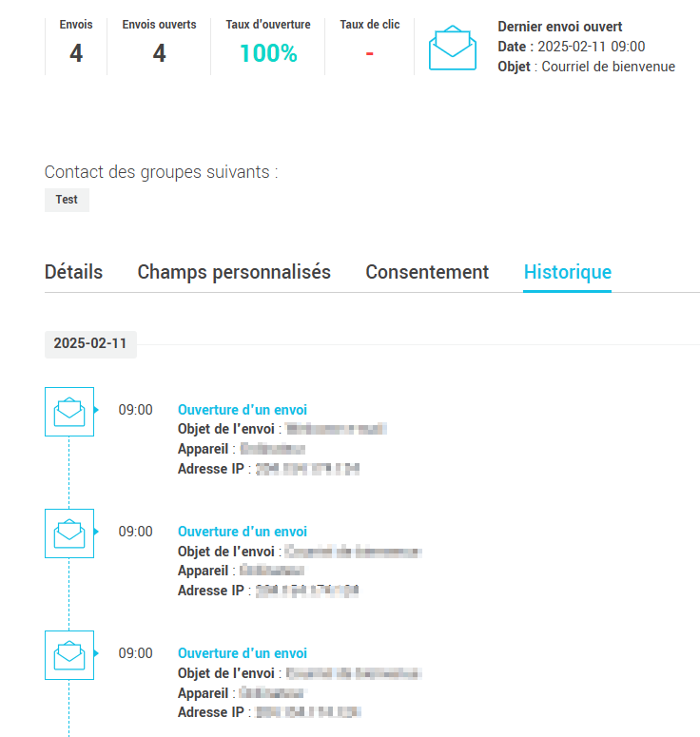Click the Envois ouverts count number
The height and width of the screenshot is (737, 700).
pyautogui.click(x=159, y=54)
